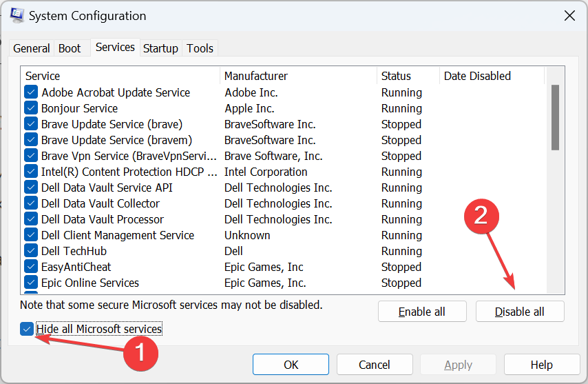The image size is (588, 384).
Task: Uncheck Bonjour Service checkbox
Action: click(x=31, y=108)
